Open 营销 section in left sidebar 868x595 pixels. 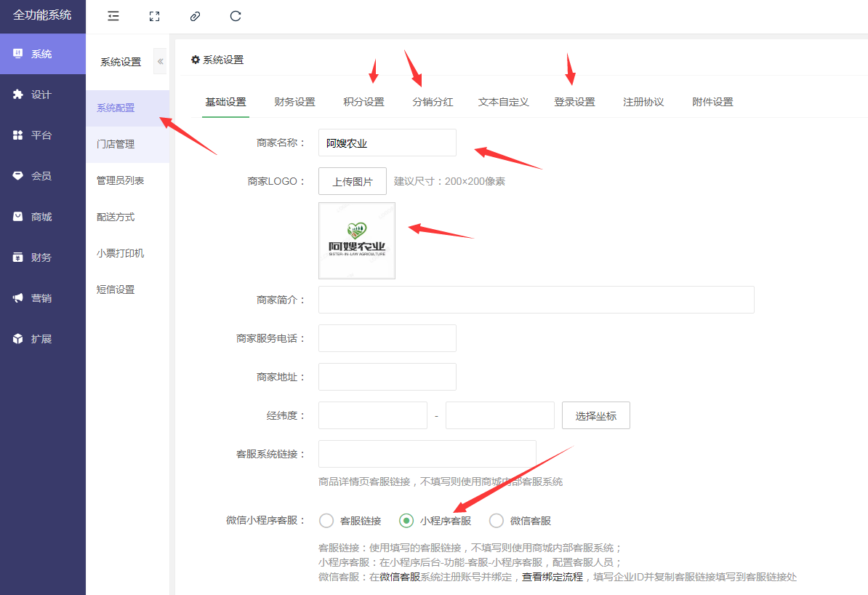click(x=42, y=298)
